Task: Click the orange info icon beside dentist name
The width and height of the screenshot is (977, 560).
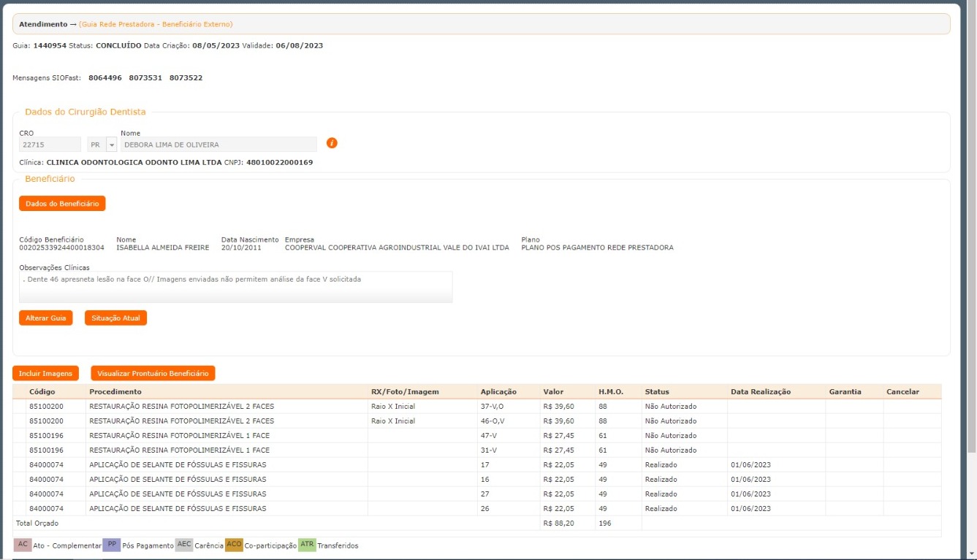Action: click(x=332, y=143)
